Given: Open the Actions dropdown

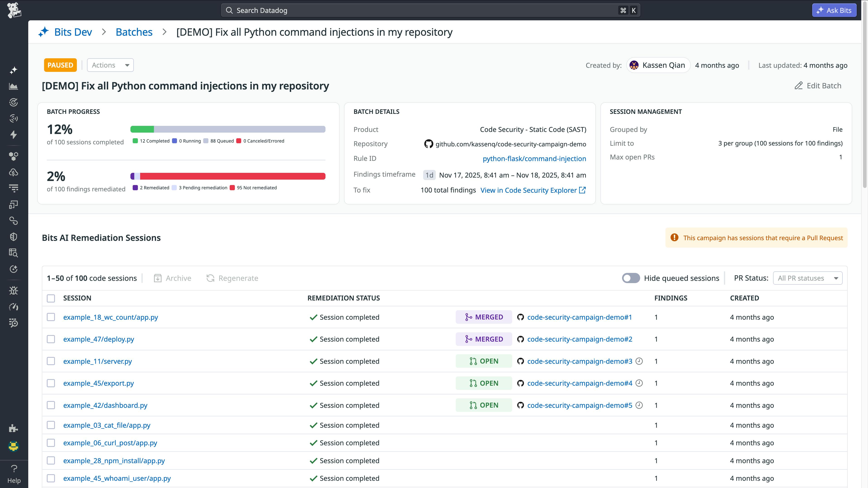Looking at the screenshot, I should click(110, 65).
